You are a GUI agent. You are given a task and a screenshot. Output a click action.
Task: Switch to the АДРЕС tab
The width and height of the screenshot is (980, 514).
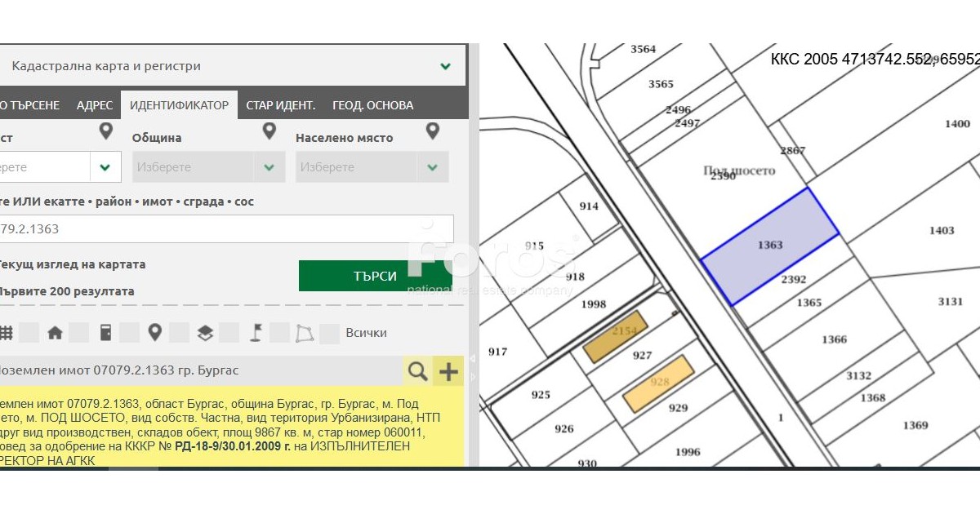click(95, 105)
